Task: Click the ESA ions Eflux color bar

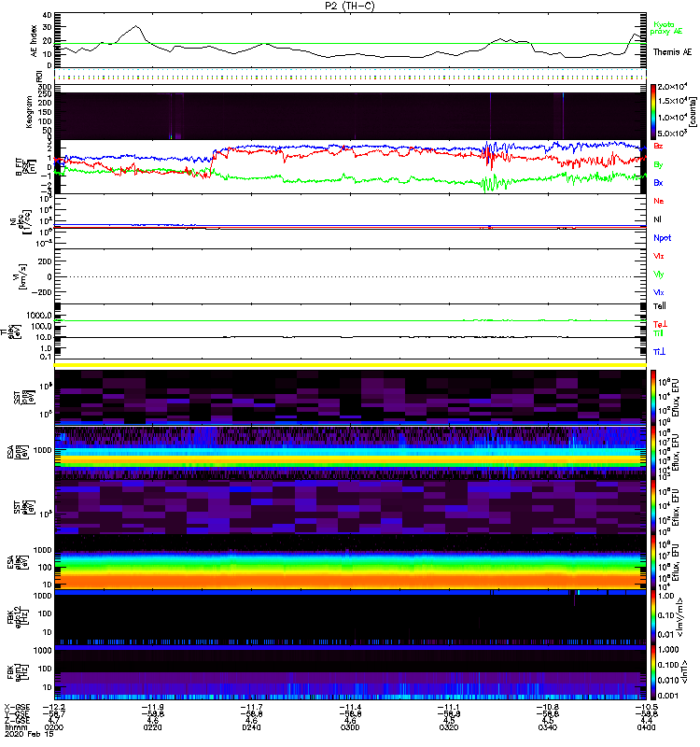Action: (653, 453)
